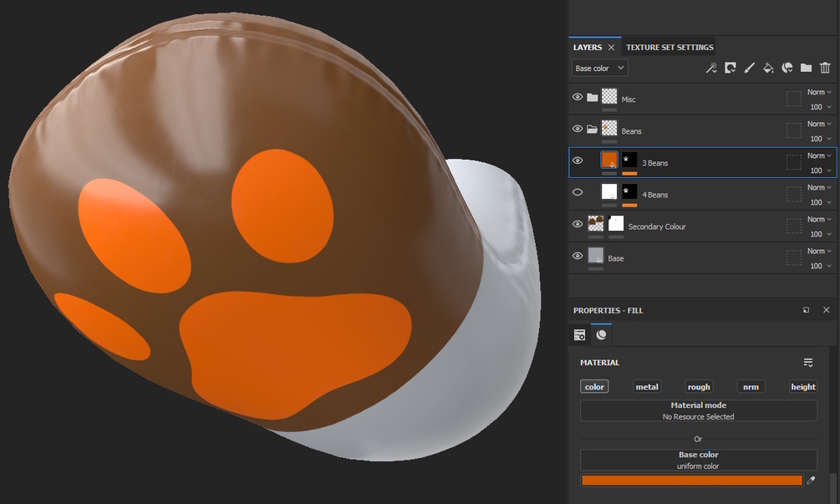
Task: Toggle the height material channel button
Action: tap(803, 387)
